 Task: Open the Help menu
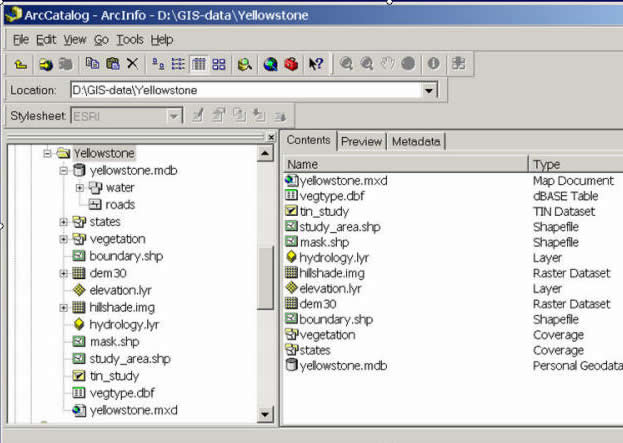coord(162,40)
